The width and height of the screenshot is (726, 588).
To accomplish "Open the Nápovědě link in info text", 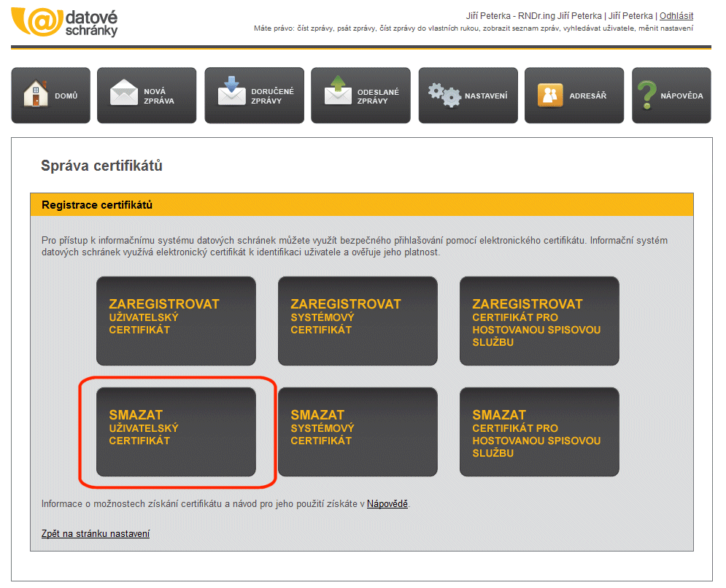I will tap(387, 503).
